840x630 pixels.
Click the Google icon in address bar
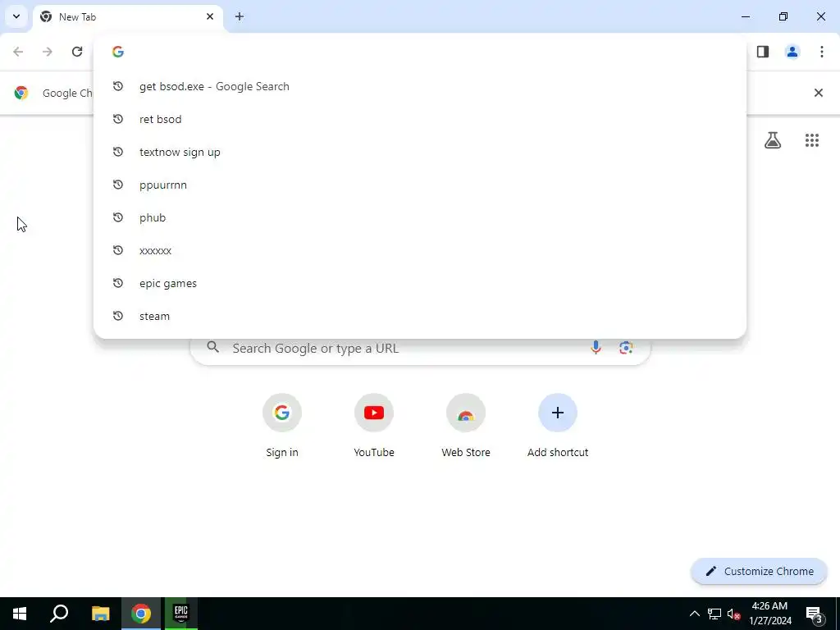(118, 52)
